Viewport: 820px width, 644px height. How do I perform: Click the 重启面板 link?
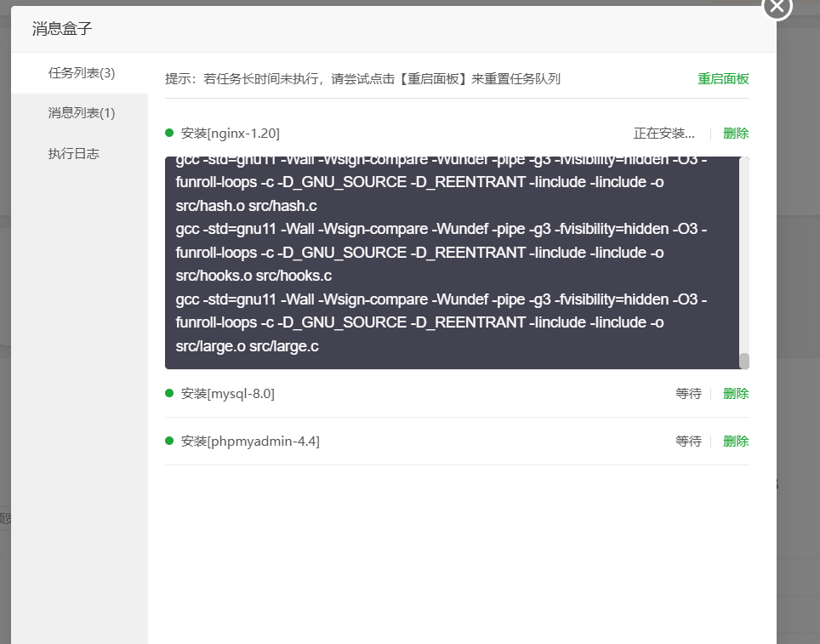(x=723, y=79)
